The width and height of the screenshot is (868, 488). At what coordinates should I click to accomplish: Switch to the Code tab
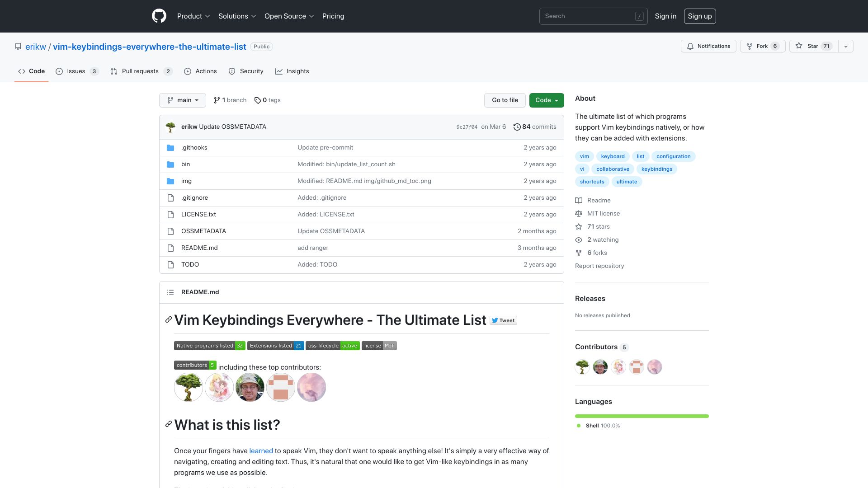pos(31,71)
